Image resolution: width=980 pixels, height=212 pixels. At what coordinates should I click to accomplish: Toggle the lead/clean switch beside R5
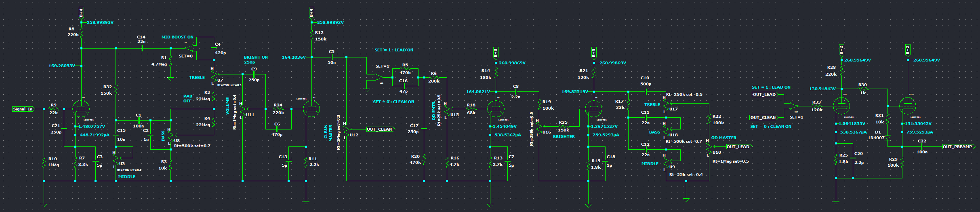[379, 76]
